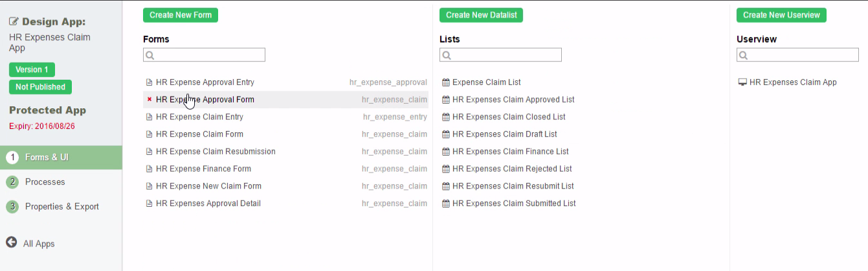Open the HR Expense Claim Resubmission form

pos(216,152)
